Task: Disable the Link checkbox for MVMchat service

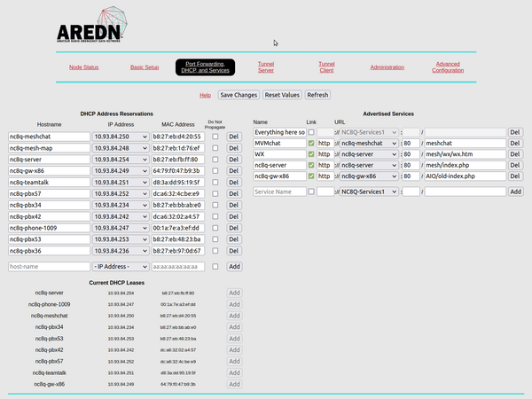Action: pos(311,144)
